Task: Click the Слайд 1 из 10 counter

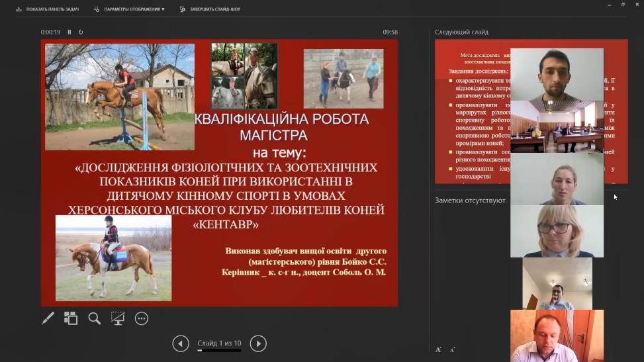Action: tap(219, 343)
